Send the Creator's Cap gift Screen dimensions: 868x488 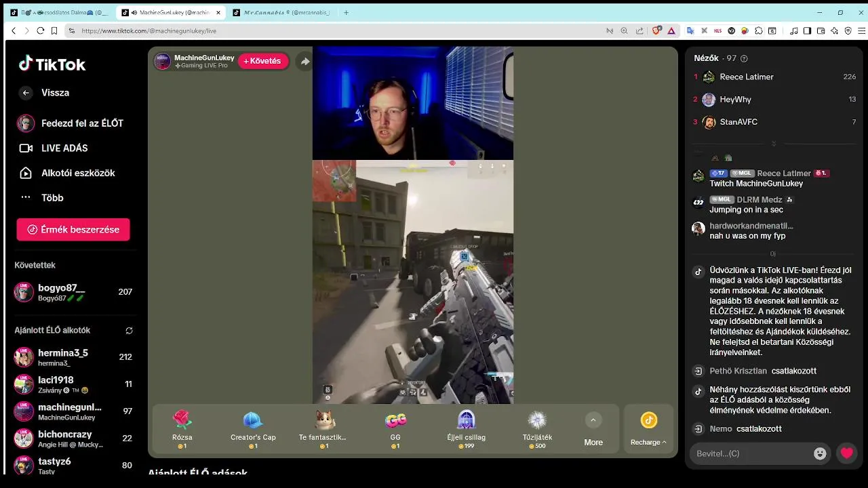tap(253, 428)
